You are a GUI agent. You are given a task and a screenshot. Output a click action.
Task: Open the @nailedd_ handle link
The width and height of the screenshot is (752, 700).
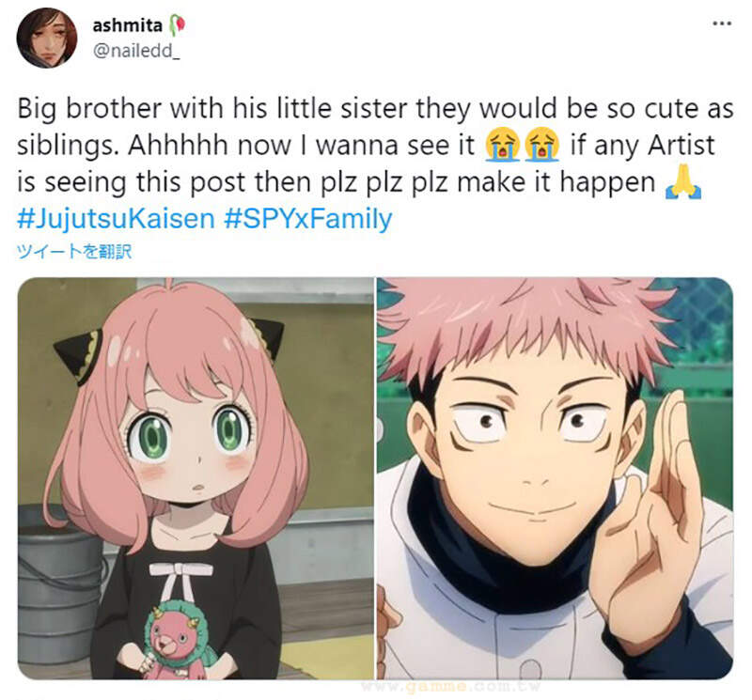136,51
